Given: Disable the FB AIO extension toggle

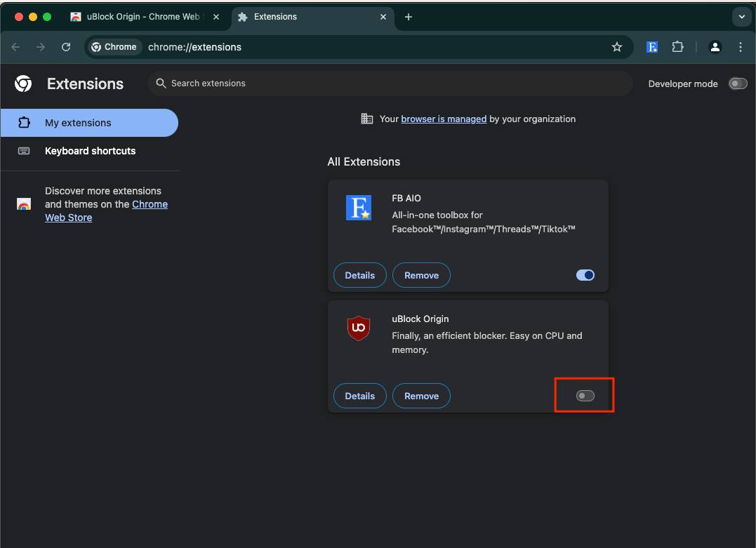Looking at the screenshot, I should tap(585, 275).
